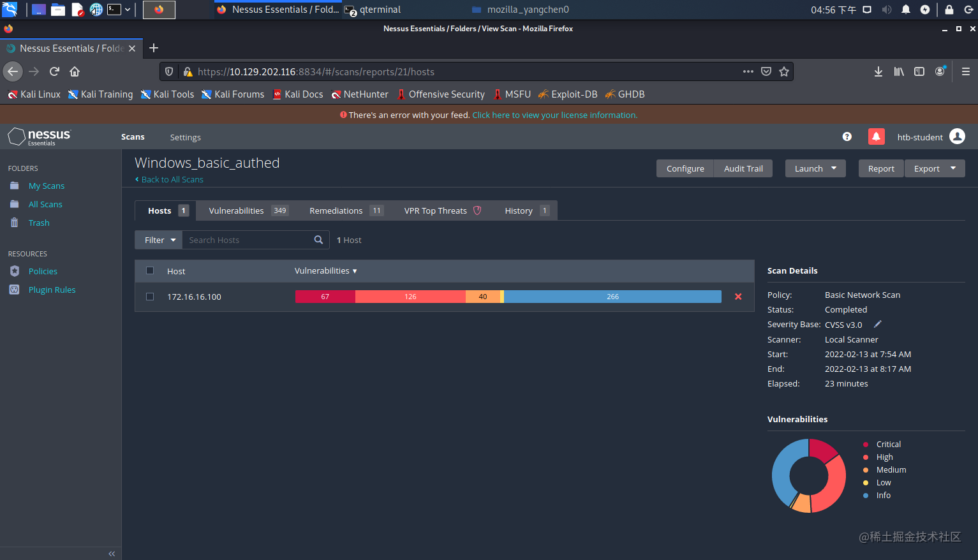This screenshot has width=978, height=560.
Task: View the insecure connection padlock warning
Action: [x=188, y=71]
